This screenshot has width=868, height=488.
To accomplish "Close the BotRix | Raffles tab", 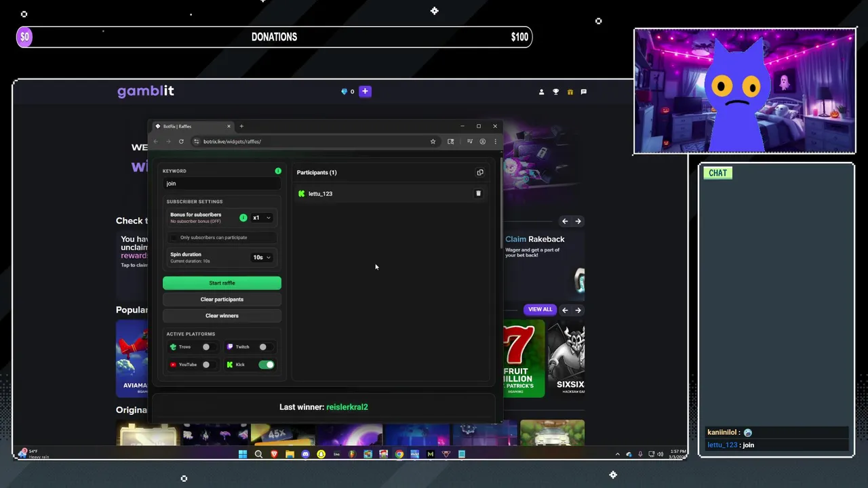I will [229, 126].
